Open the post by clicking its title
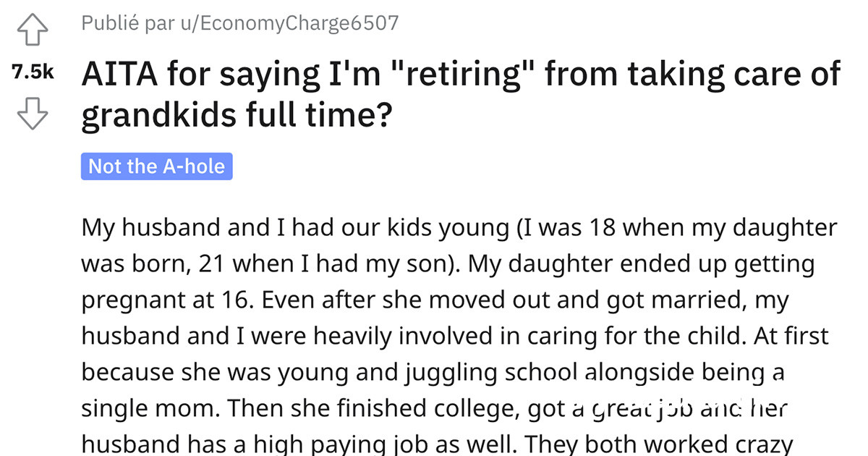Viewport: 868px width, 456px height. (x=362, y=72)
